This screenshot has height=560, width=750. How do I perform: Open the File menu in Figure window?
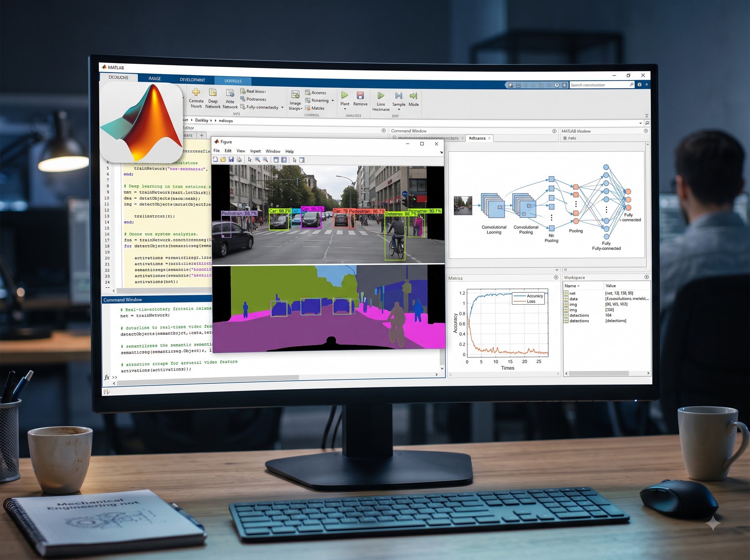(x=217, y=151)
